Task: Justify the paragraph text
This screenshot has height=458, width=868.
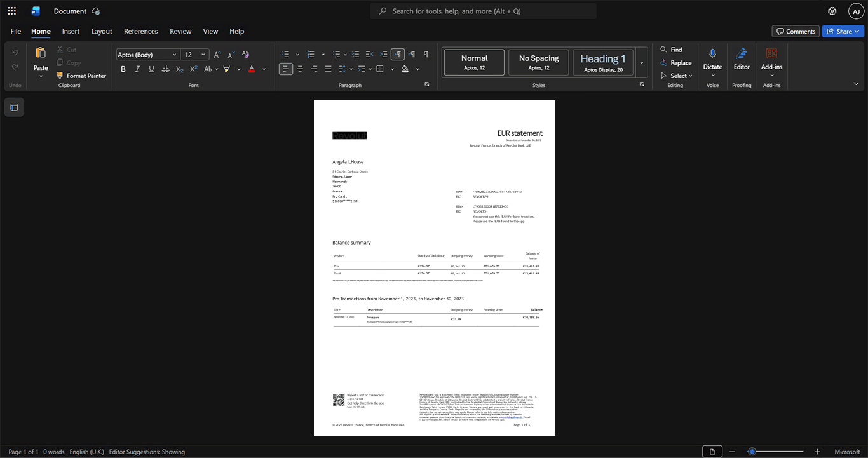Action: point(328,69)
